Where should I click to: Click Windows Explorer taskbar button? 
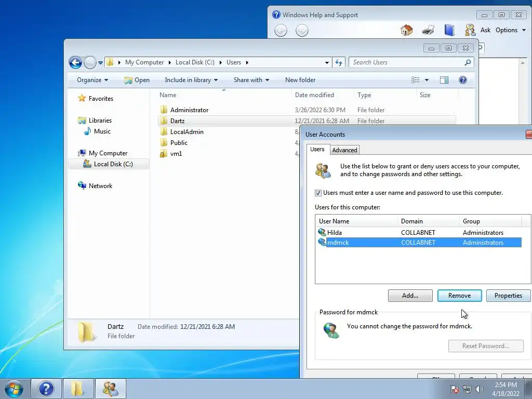[78, 389]
